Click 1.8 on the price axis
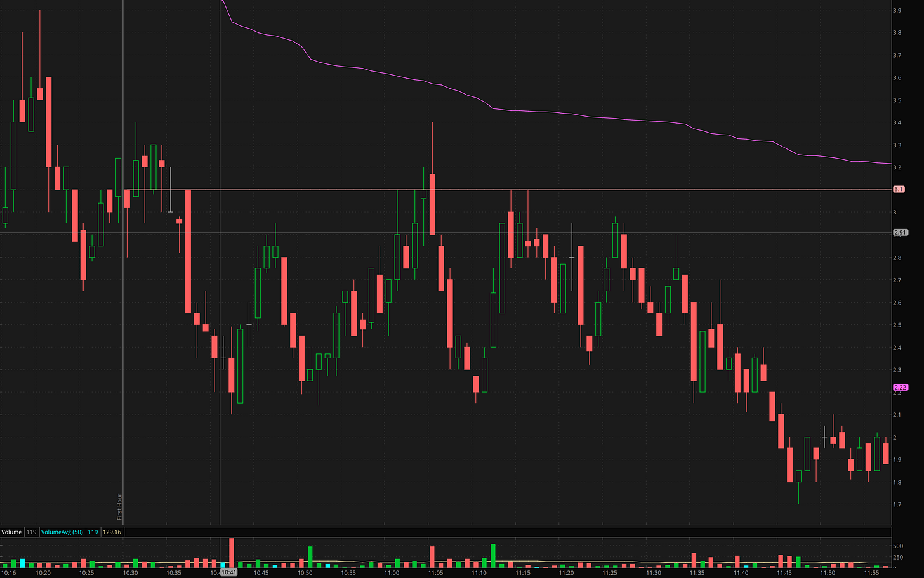The height and width of the screenshot is (578, 924). 897,482
